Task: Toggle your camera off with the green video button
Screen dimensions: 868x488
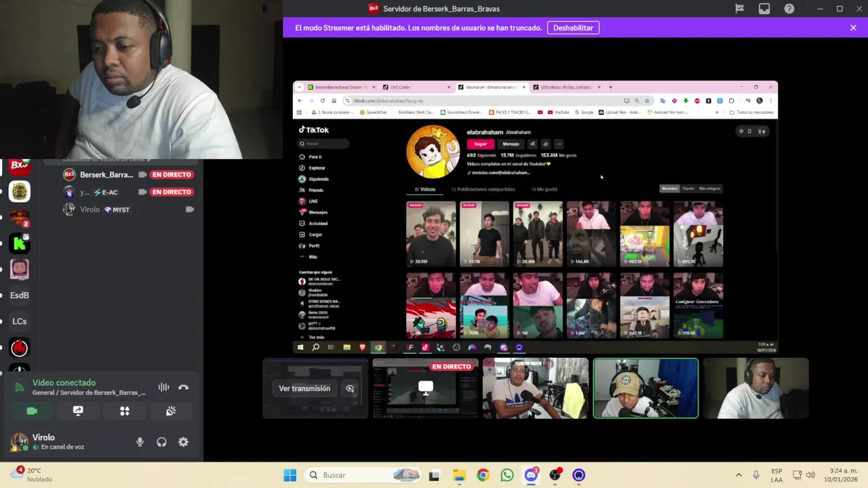Action: pos(32,411)
